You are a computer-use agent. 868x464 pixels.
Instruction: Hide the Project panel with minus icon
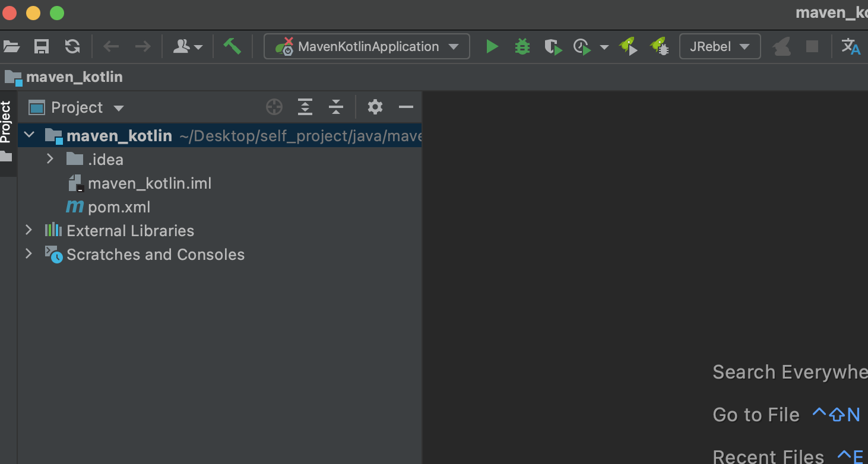[406, 107]
